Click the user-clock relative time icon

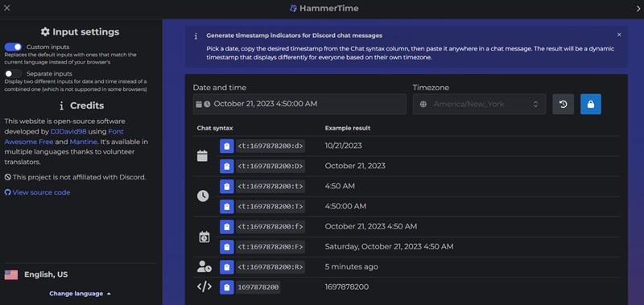coord(204,267)
